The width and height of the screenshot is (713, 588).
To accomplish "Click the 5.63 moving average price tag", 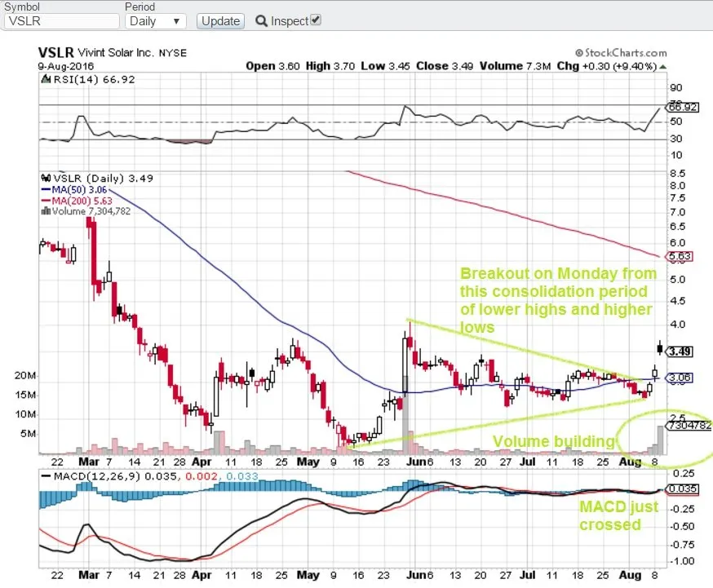I will 680,257.
